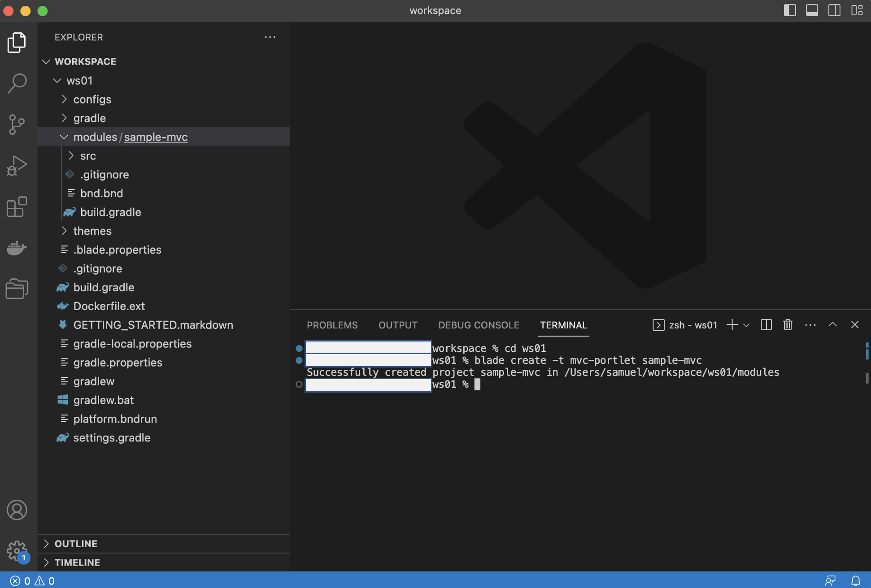Create a new terminal with the plus button
The height and width of the screenshot is (588, 871).
click(732, 324)
